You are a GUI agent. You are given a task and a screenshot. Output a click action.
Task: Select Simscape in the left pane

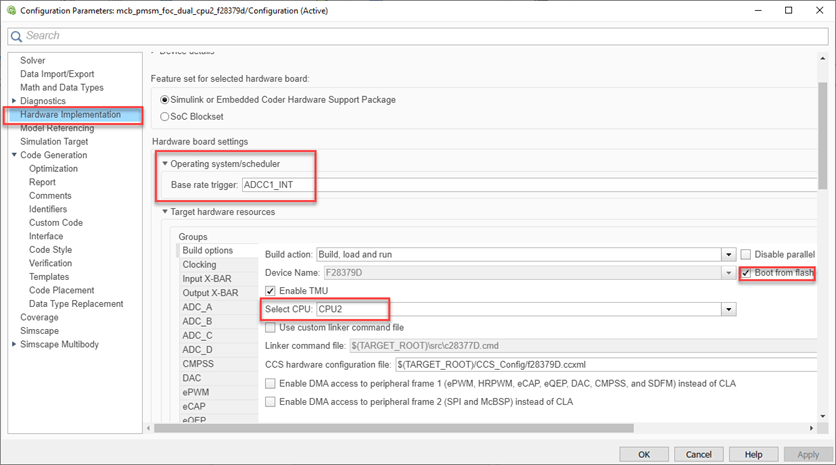click(x=39, y=331)
